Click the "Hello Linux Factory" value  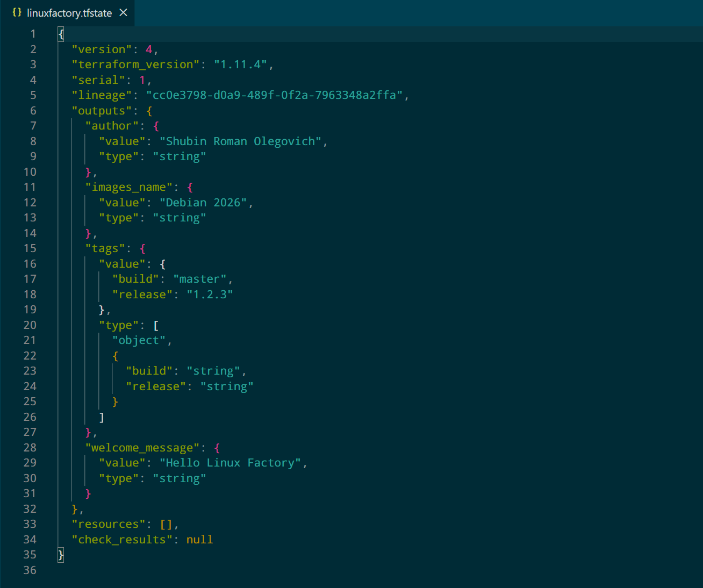click(230, 463)
